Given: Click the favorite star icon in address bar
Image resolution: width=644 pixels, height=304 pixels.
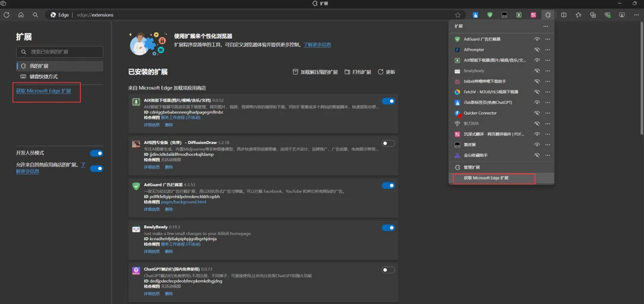Looking at the screenshot, I should (458, 15).
